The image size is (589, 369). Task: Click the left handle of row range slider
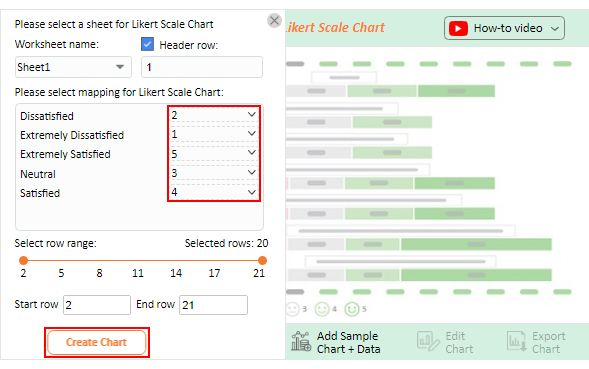pyautogui.click(x=23, y=260)
